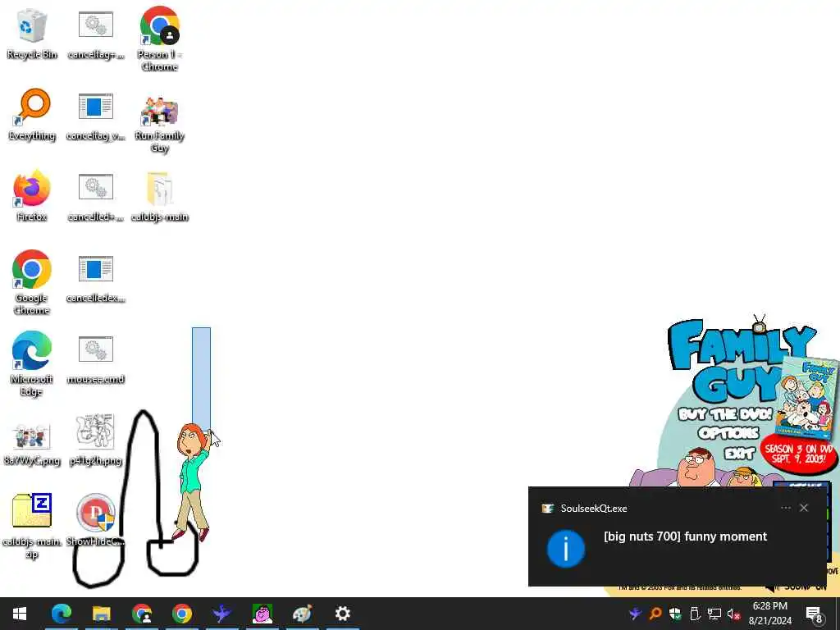Open Settings gear from the taskbar
The height and width of the screenshot is (630, 840).
click(x=342, y=614)
